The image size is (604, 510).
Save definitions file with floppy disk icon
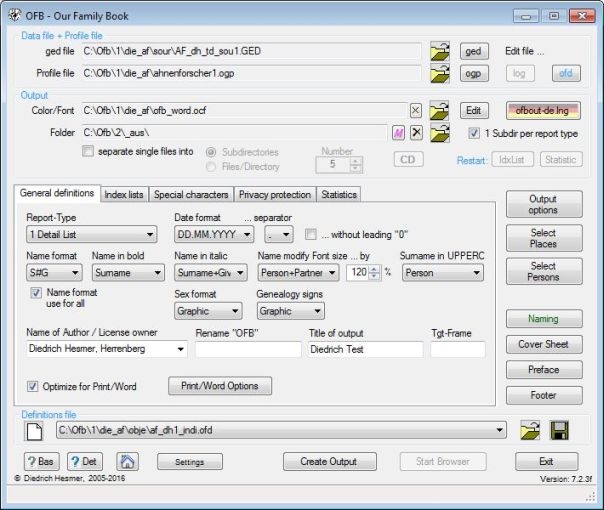click(560, 430)
